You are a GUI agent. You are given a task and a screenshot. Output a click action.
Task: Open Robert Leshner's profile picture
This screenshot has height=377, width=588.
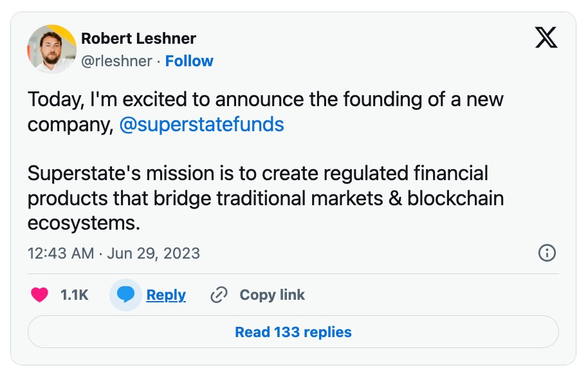click(51, 49)
